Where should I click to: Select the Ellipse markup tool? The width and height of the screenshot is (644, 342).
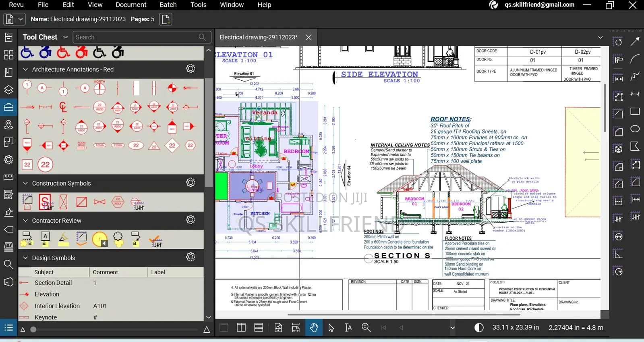point(635,129)
